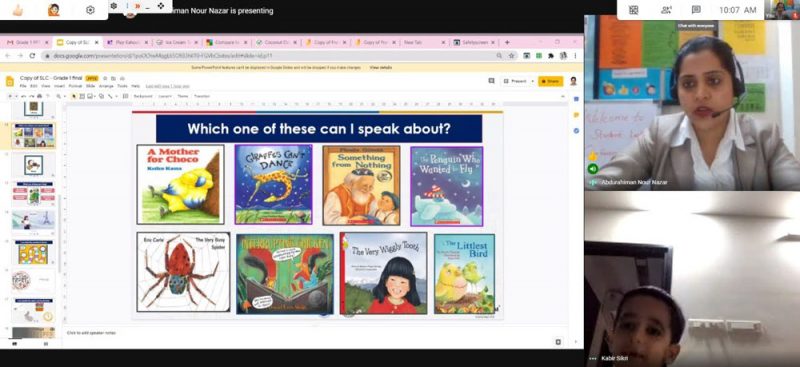Open the blue Tasks icon in side panel
The width and height of the screenshot is (800, 367).
[x=576, y=131]
